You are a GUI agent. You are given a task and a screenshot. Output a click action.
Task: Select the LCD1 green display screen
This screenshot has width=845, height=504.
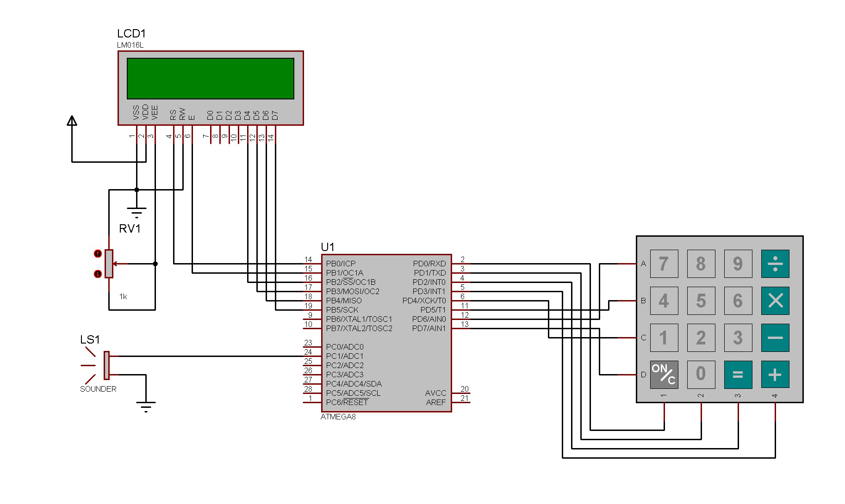point(211,79)
